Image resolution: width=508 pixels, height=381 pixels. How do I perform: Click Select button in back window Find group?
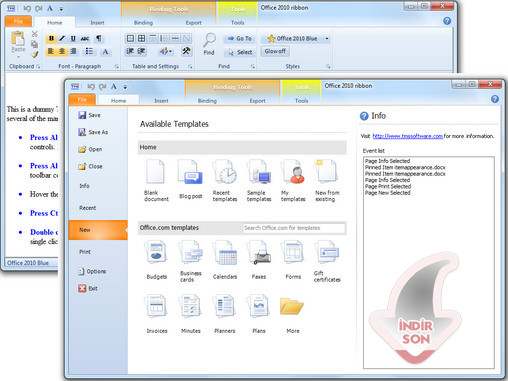point(240,52)
